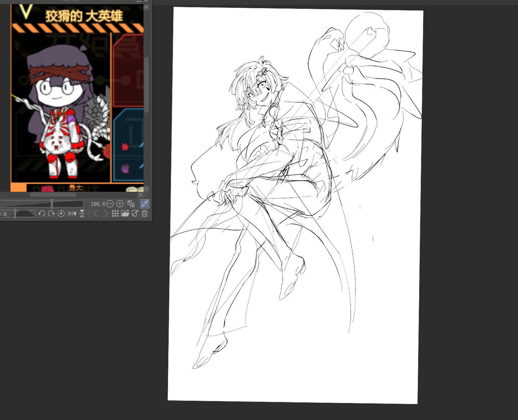Click the Sub View zoom slider
Image resolution: width=518 pixels, height=420 pixels.
(x=42, y=204)
